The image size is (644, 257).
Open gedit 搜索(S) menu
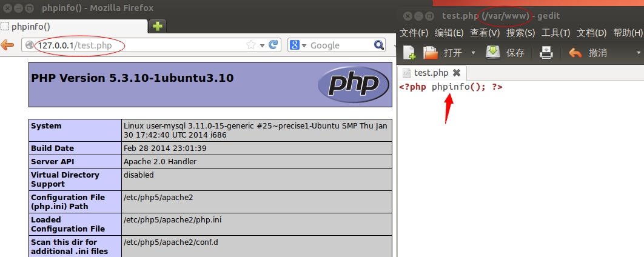point(520,33)
